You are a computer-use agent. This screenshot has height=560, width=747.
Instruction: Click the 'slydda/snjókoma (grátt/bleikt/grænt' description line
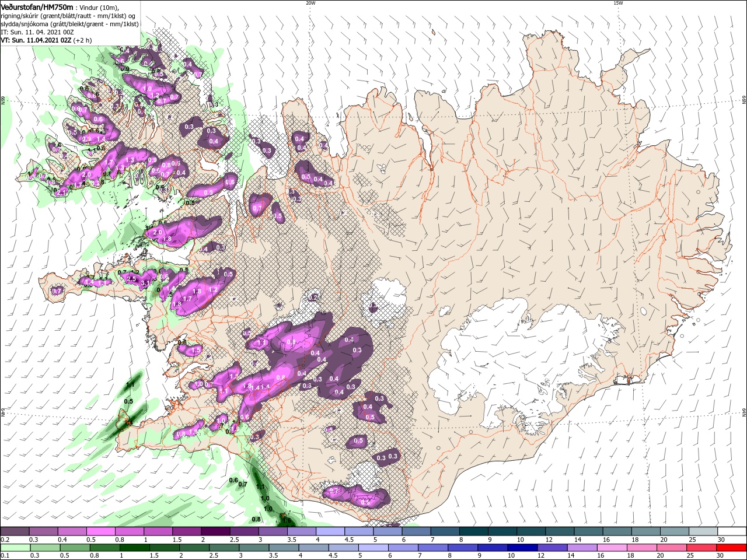[69, 24]
